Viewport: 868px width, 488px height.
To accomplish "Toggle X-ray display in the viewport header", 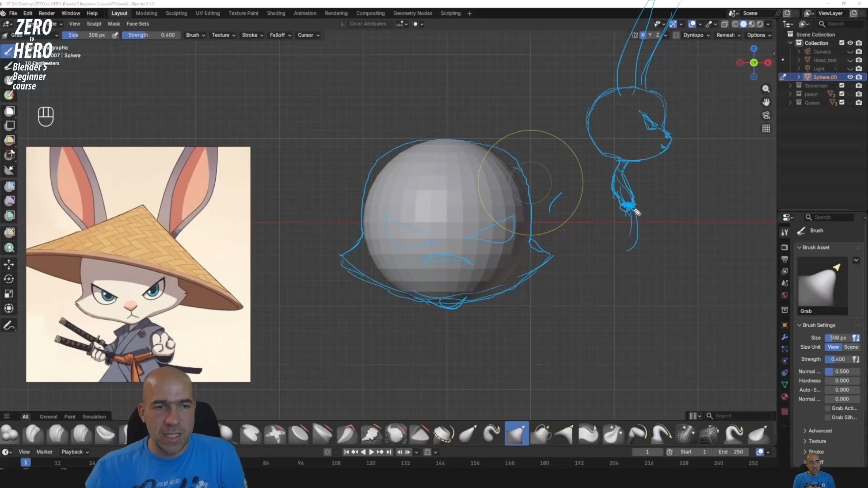I will (725, 24).
